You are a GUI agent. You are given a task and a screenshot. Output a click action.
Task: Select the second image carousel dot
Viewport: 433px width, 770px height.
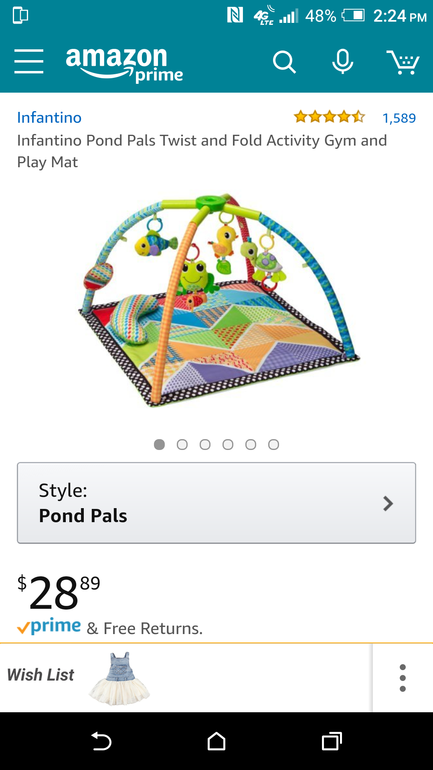click(182, 444)
